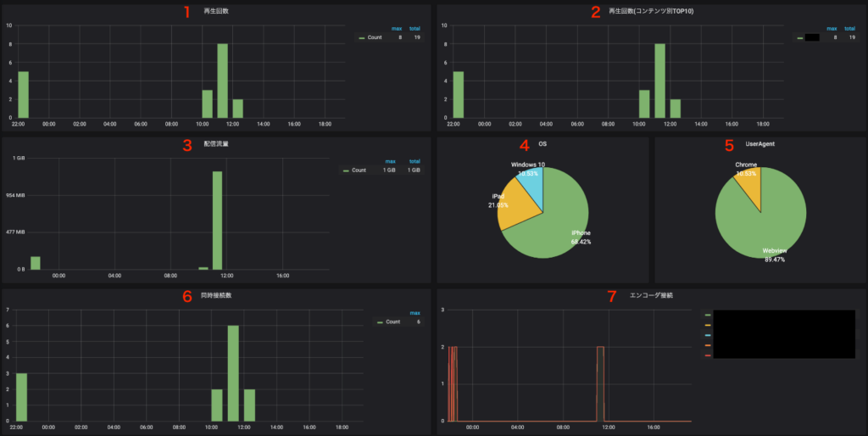Open the 再生回数 panel title menu
Screen dimensions: 868x436
pyautogui.click(x=216, y=12)
